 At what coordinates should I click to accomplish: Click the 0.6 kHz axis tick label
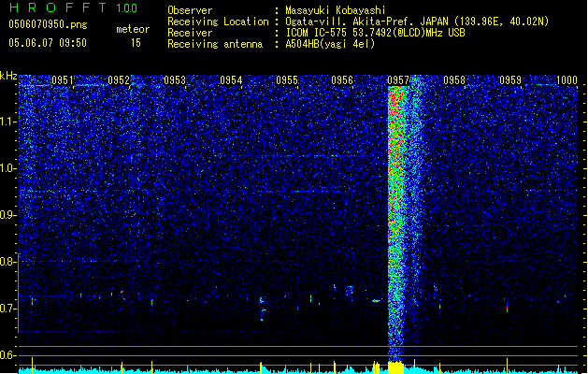(x=7, y=355)
